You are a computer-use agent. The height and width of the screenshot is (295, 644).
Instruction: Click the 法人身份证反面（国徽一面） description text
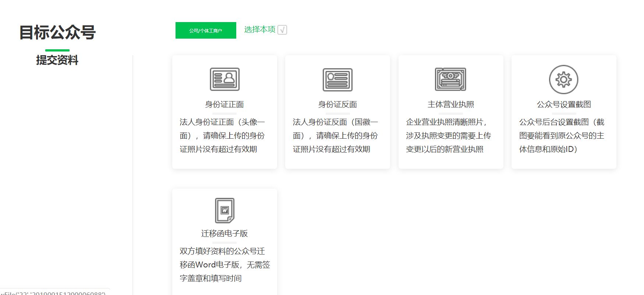335,135
